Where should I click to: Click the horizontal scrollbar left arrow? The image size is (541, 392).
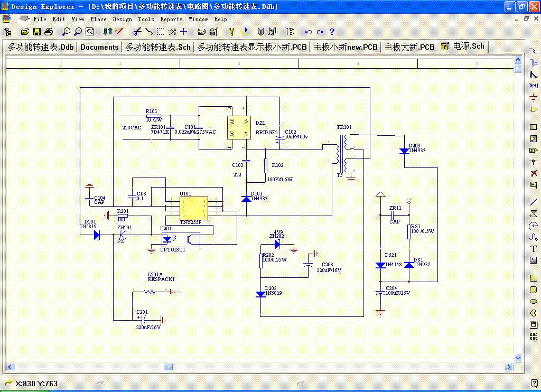pyautogui.click(x=11, y=367)
